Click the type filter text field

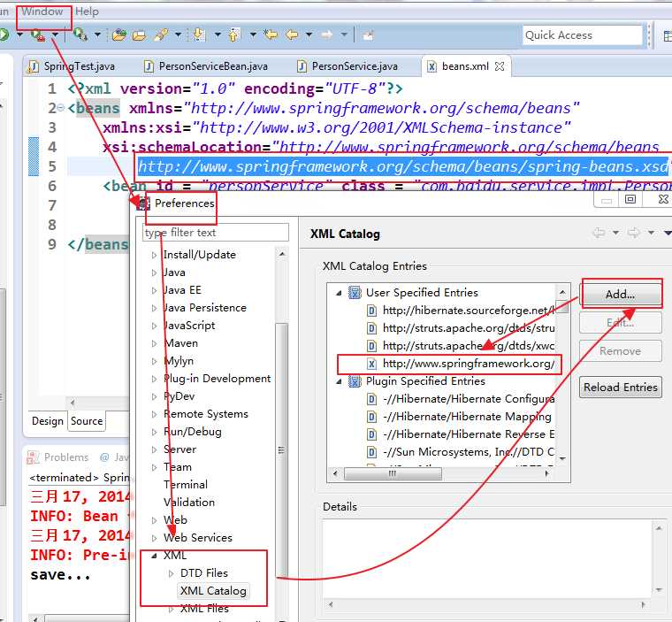[216, 233]
